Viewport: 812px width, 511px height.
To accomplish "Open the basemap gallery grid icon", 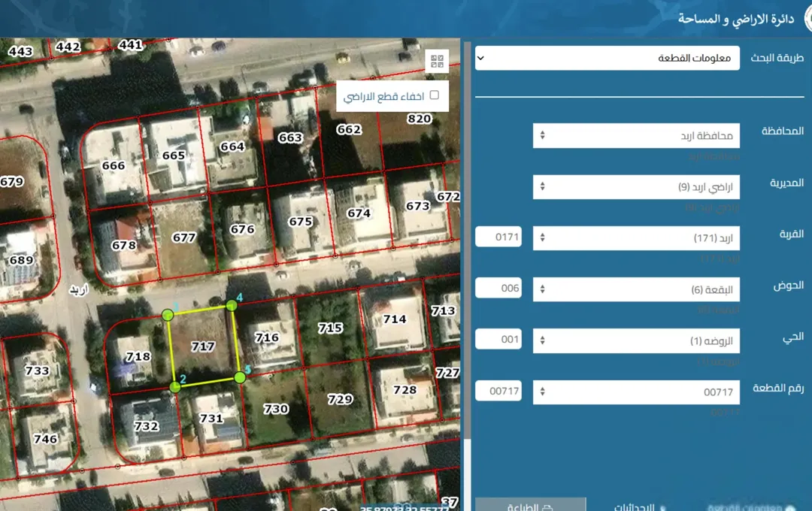I will [x=437, y=61].
